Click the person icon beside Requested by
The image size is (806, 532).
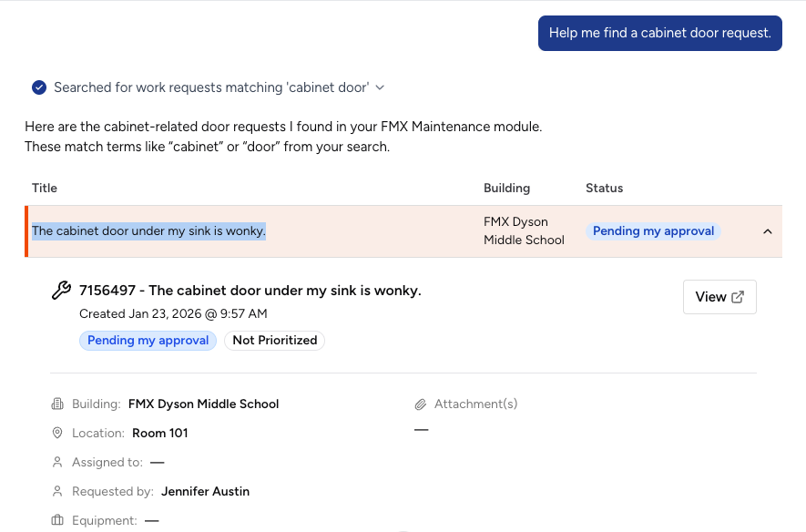point(57,491)
